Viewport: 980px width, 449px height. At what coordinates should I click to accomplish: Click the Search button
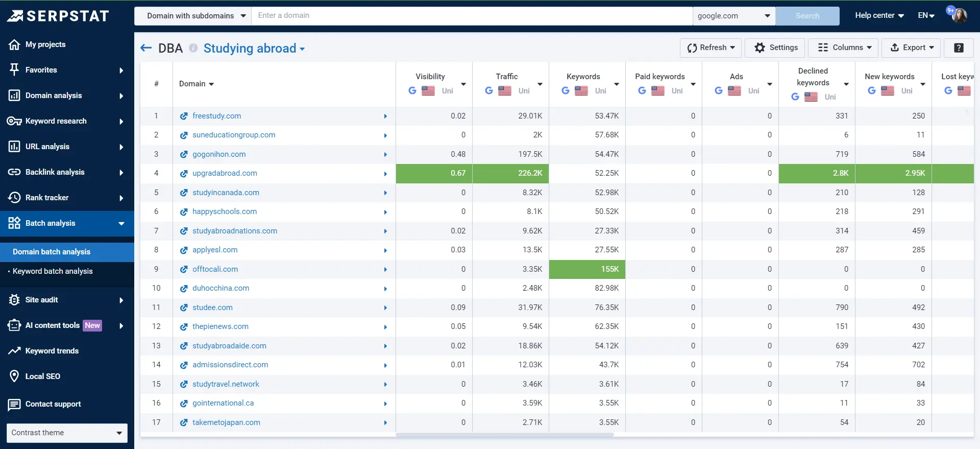807,16
